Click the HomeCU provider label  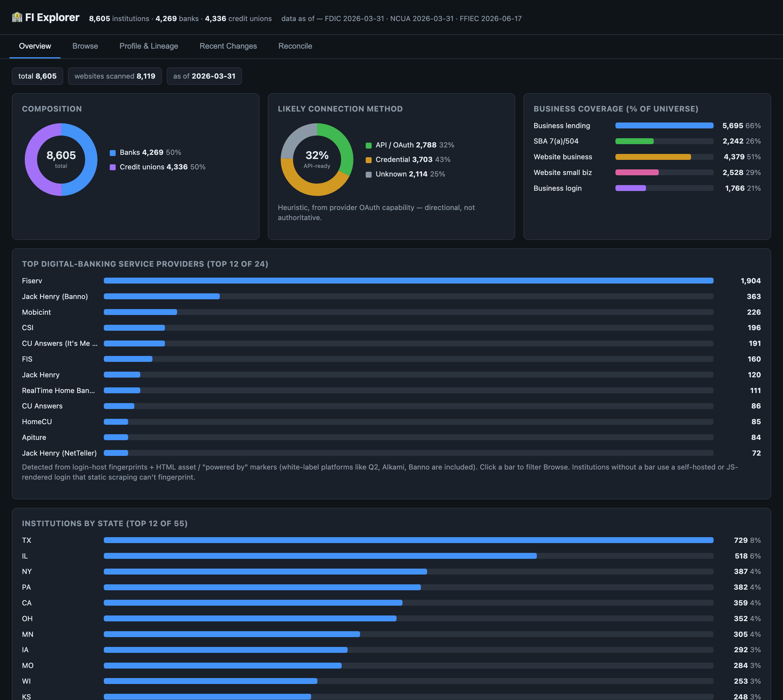tap(37, 422)
